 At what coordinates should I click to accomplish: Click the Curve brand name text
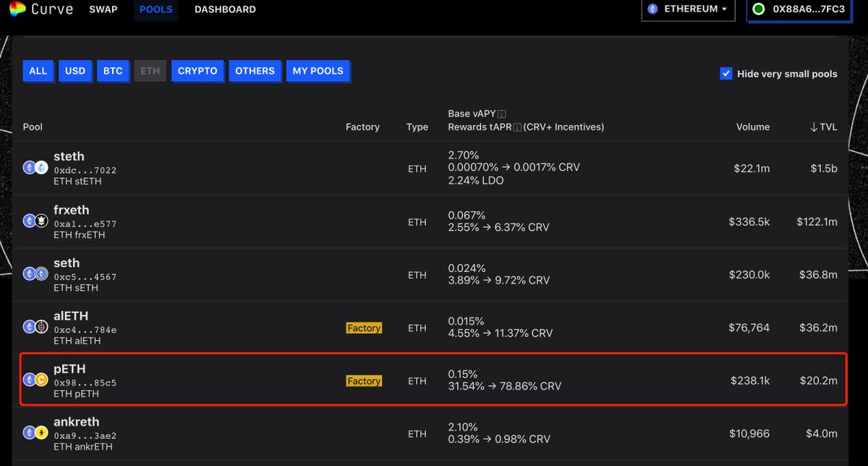[x=52, y=9]
